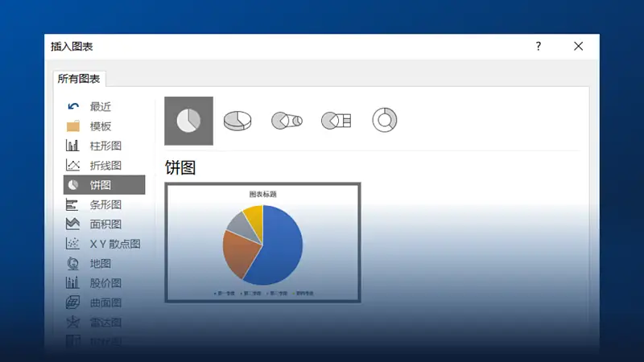Select the 地图 map chart category

105,264
